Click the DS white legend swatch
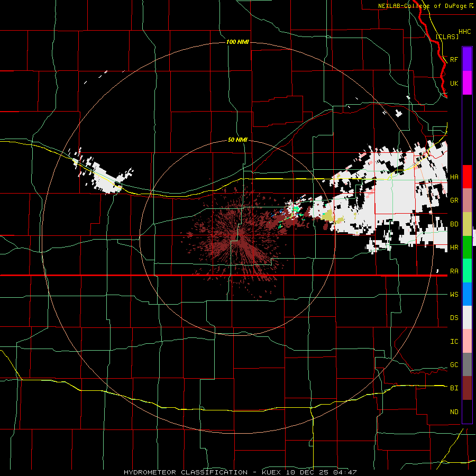The height and width of the screenshot is (476, 476). point(467,317)
